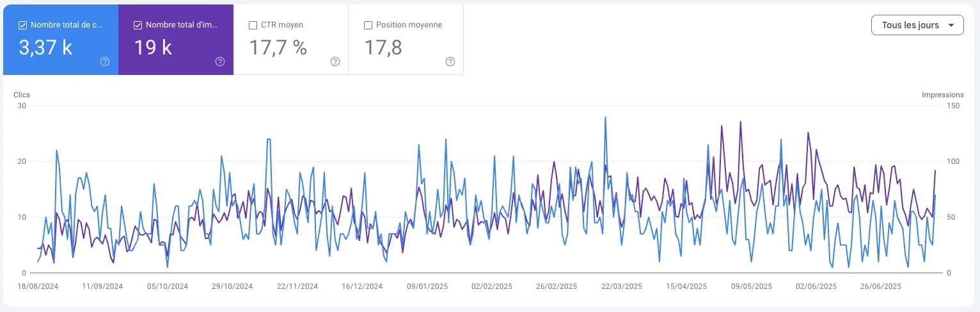The width and height of the screenshot is (980, 312).
Task: Click the Impressions axis label
Action: [942, 95]
